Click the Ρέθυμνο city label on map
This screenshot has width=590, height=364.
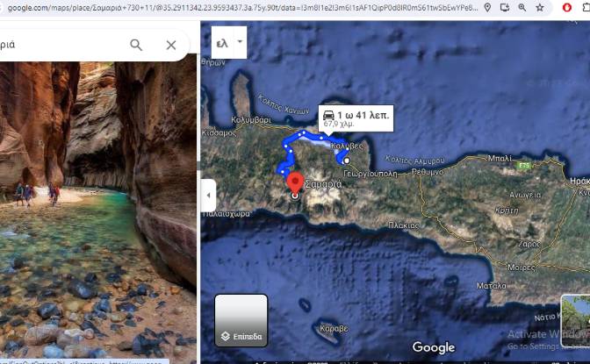[428, 172]
